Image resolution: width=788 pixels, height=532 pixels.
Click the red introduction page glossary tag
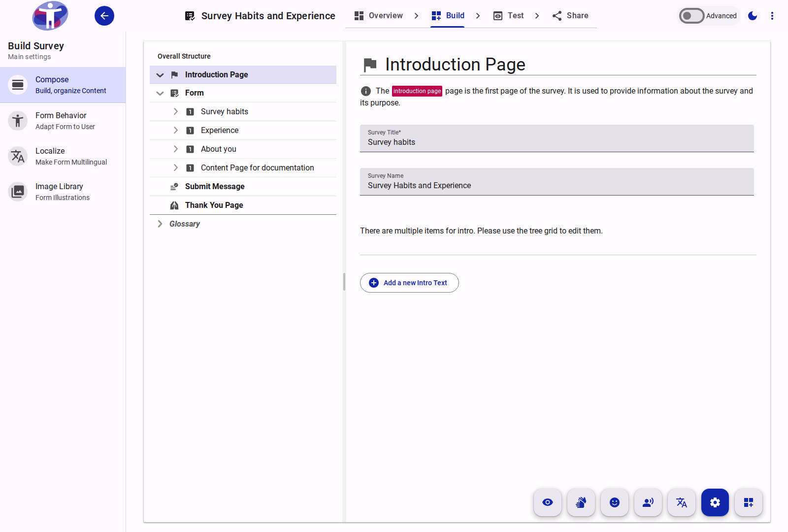[x=417, y=91]
